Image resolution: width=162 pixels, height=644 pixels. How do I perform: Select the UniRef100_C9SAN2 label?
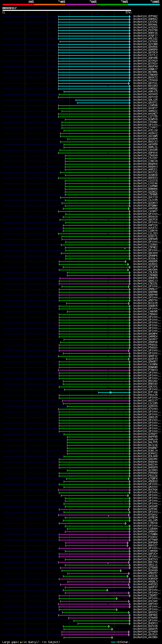coord(145,122)
